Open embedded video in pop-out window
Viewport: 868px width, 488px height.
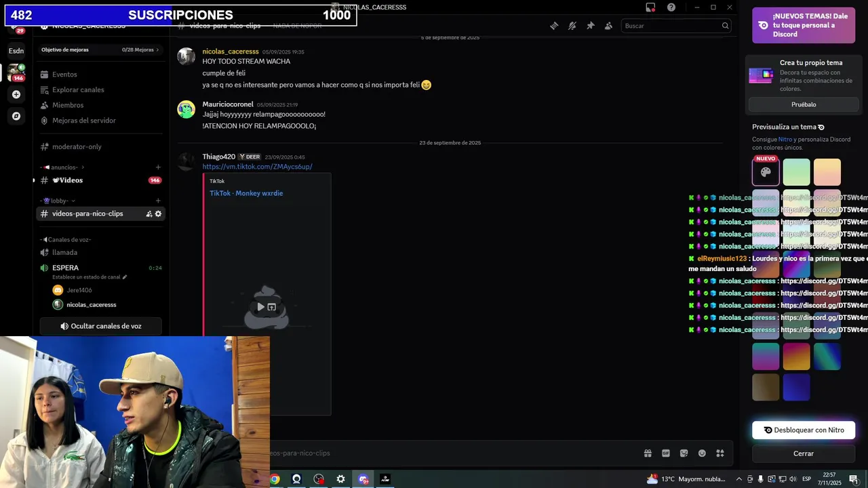271,307
